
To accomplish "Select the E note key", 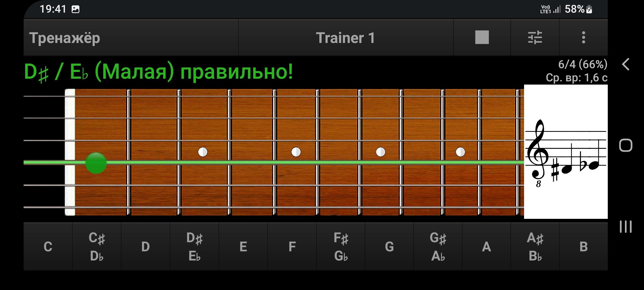I will point(243,247).
